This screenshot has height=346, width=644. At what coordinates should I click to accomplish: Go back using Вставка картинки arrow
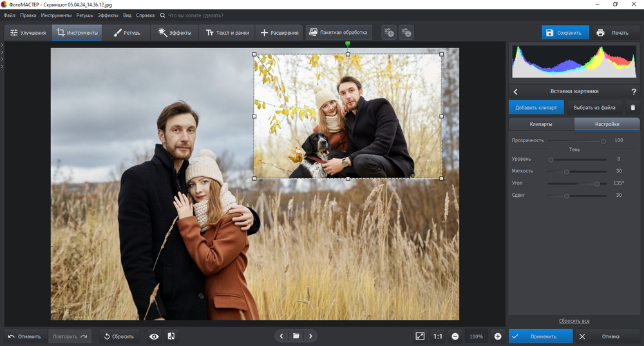[516, 92]
